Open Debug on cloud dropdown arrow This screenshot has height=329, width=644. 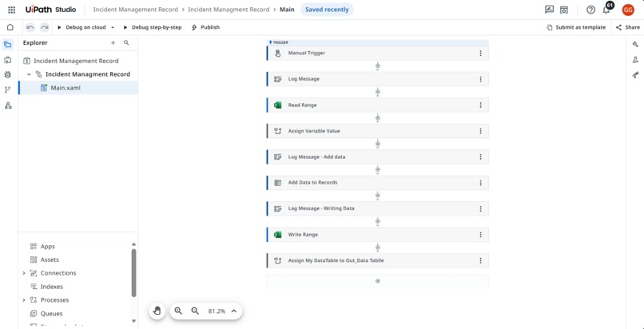click(x=113, y=27)
